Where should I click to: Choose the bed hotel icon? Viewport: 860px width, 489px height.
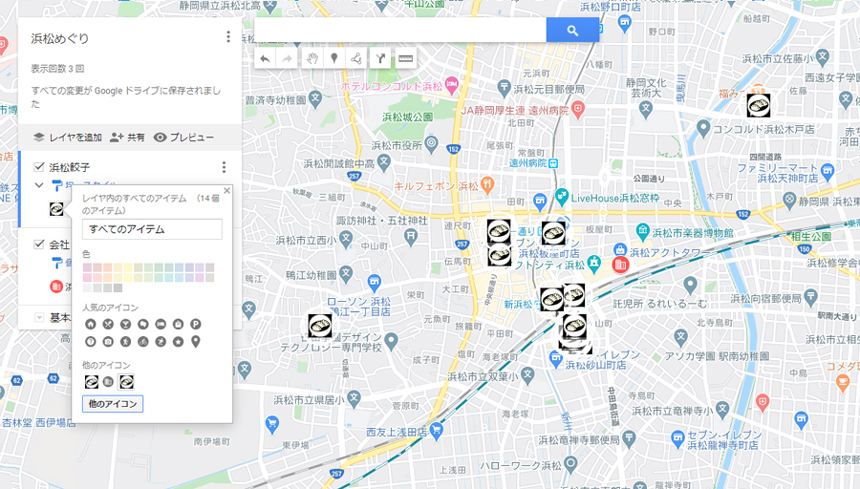pyautogui.click(x=161, y=324)
